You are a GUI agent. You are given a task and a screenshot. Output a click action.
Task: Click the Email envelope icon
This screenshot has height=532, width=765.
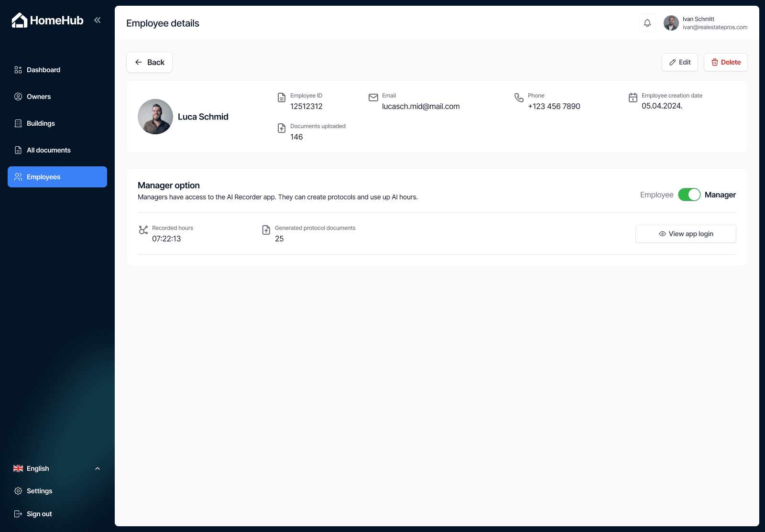373,98
